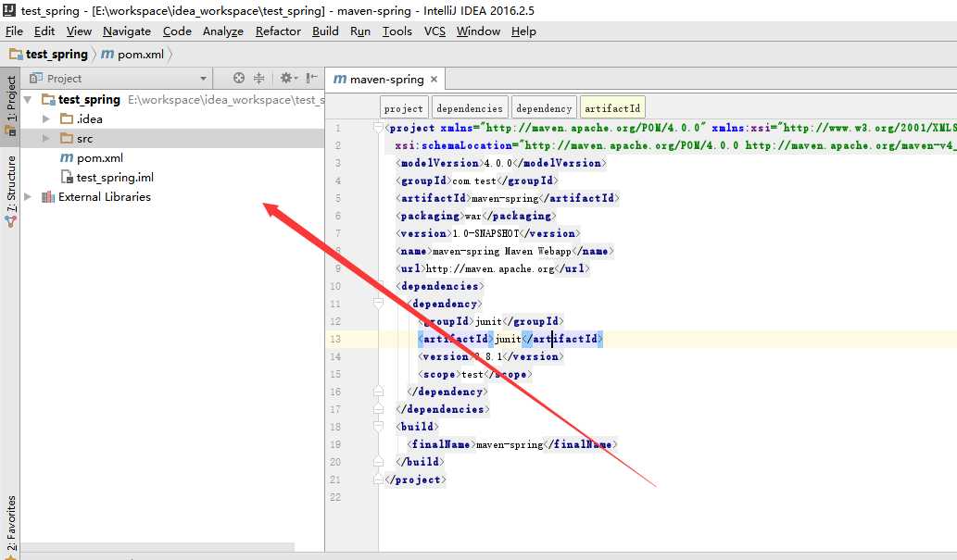
Task: Click the collapse all icon in Project panel
Action: point(258,78)
